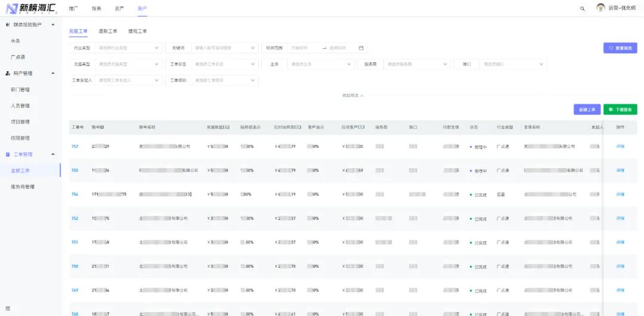
Task: Click the 工单号 column header
Action: (78, 128)
